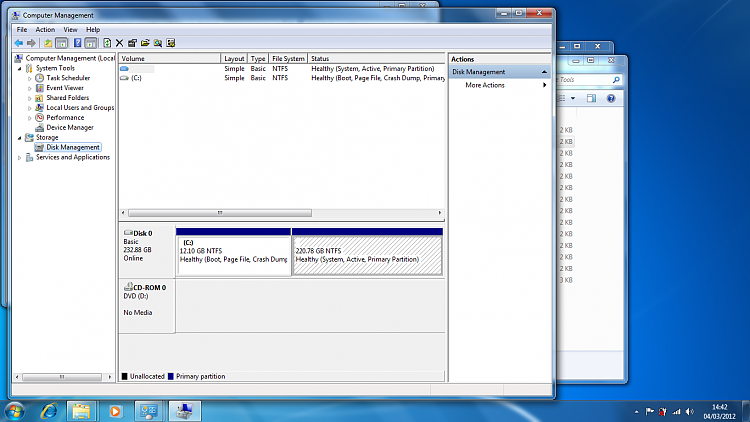Image resolution: width=750 pixels, height=422 pixels.
Task: Open Windows Media Player taskbar icon
Action: [x=115, y=411]
